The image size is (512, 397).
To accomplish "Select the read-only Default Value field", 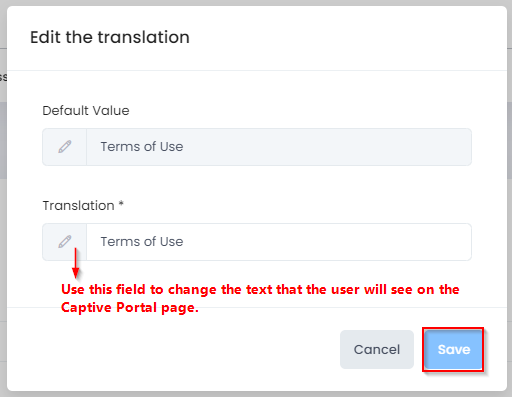I will point(279,147).
